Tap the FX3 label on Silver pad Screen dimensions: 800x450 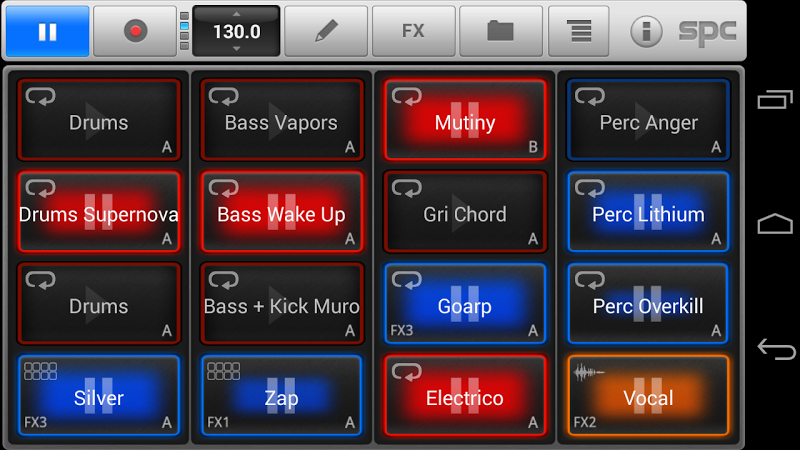coord(35,422)
